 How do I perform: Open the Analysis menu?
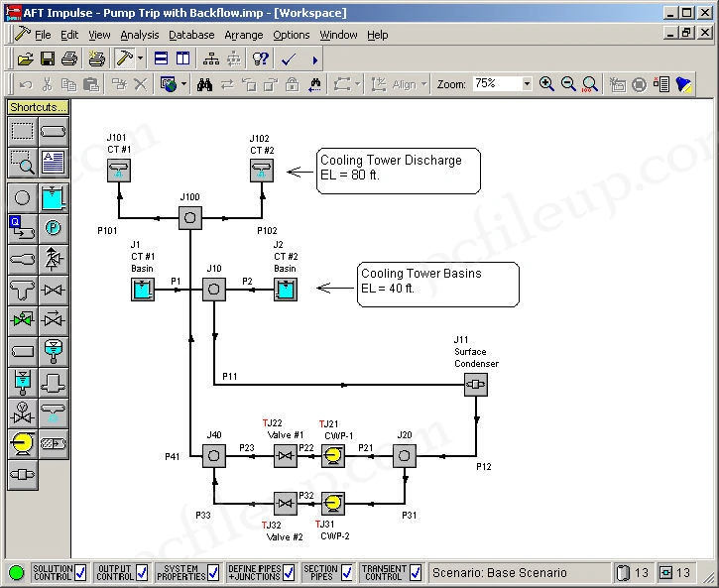coord(139,35)
